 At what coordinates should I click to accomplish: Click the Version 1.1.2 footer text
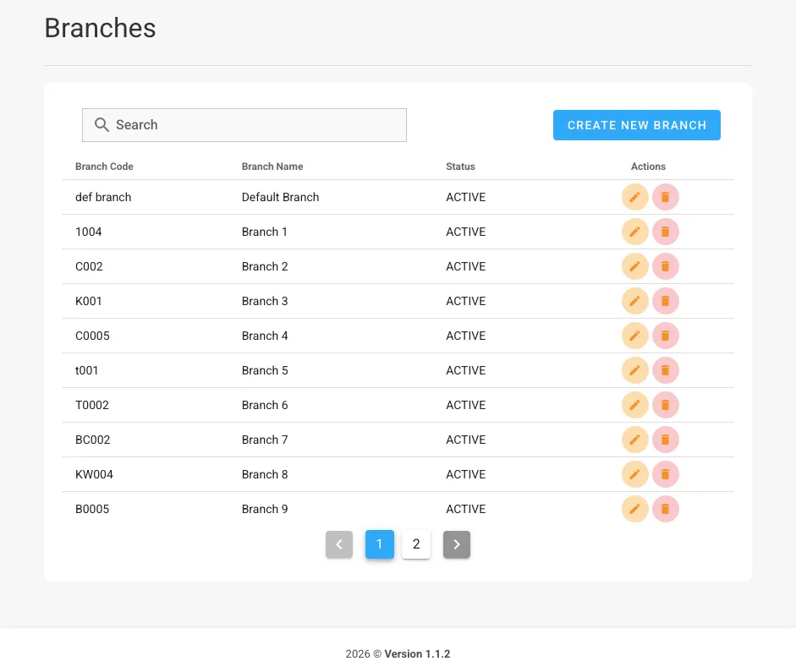417,653
